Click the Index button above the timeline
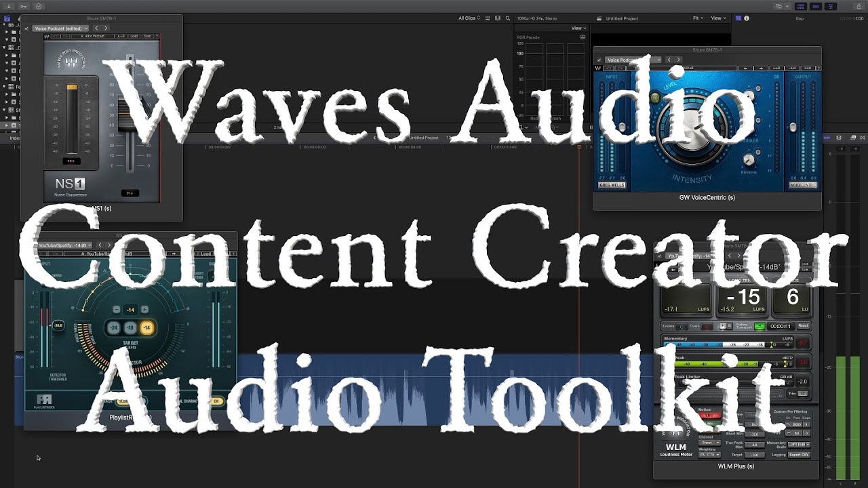This screenshot has height=488, width=868. tap(15, 138)
